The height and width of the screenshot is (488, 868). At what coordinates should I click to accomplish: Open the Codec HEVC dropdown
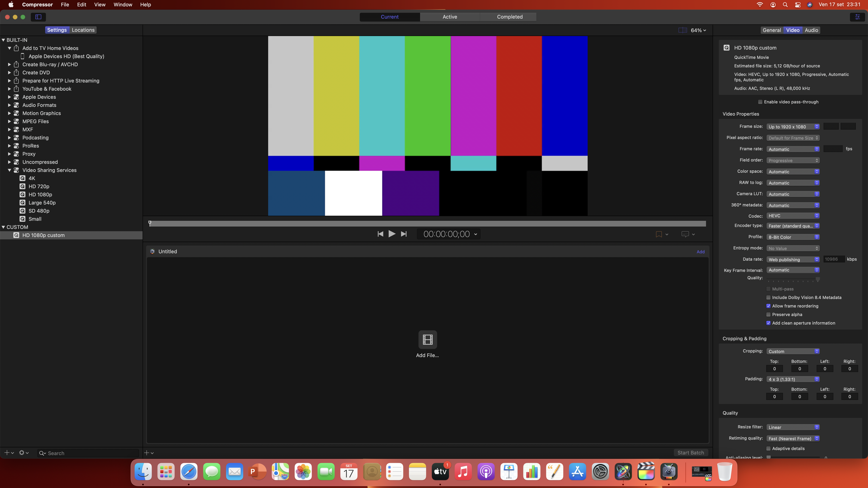click(792, 216)
